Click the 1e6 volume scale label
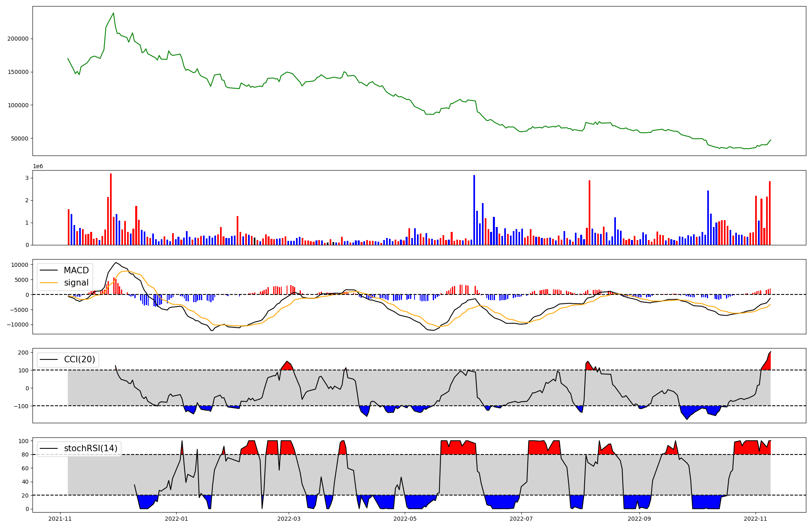The image size is (812, 528). (x=38, y=167)
